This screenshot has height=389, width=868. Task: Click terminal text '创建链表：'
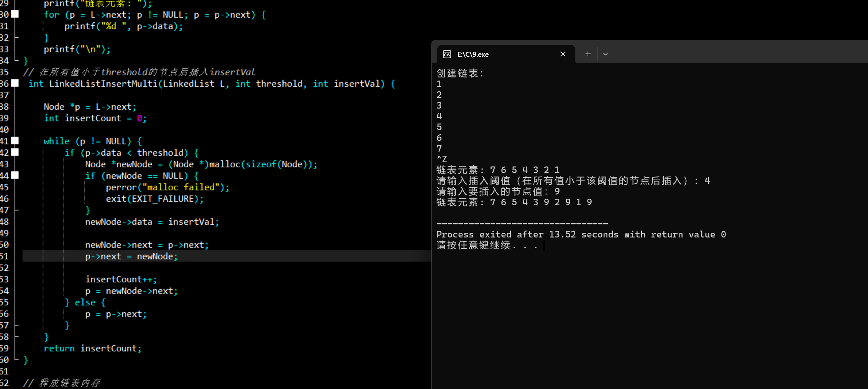pos(460,73)
